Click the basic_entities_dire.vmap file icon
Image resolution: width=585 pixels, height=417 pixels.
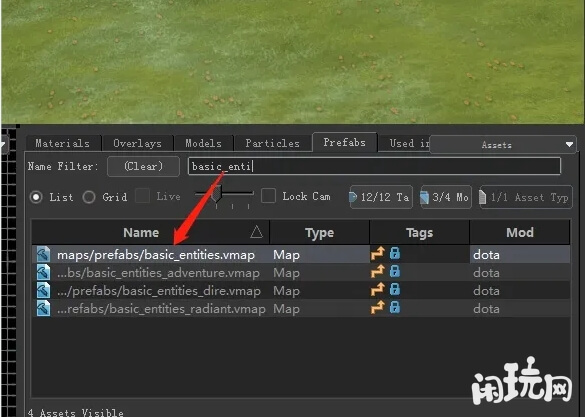coord(43,291)
